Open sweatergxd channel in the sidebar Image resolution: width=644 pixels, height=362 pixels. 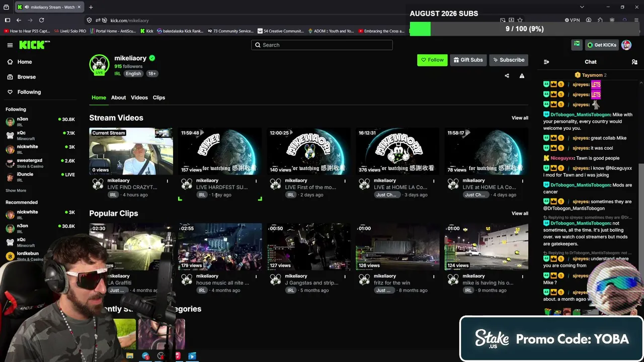(x=40, y=163)
